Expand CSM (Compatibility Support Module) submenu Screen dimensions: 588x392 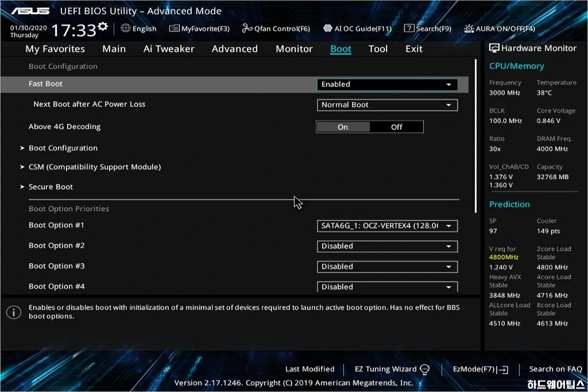95,167
